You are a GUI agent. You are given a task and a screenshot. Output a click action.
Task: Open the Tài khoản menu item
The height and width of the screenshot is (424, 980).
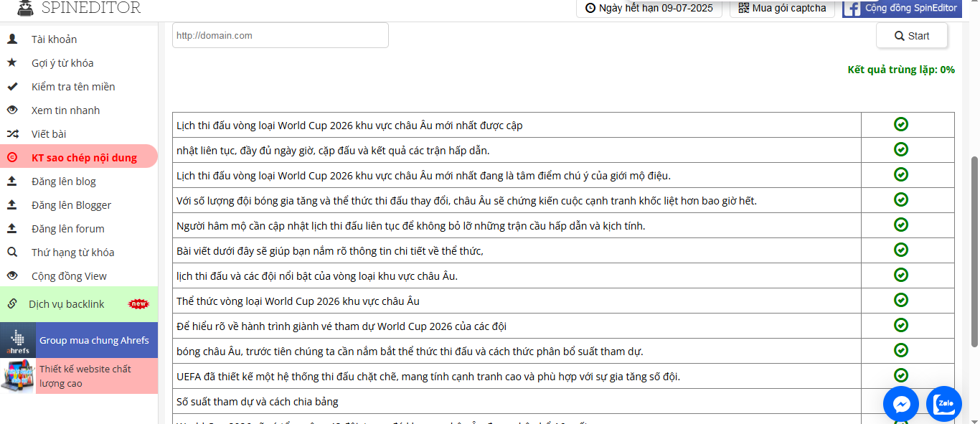[x=79, y=39]
